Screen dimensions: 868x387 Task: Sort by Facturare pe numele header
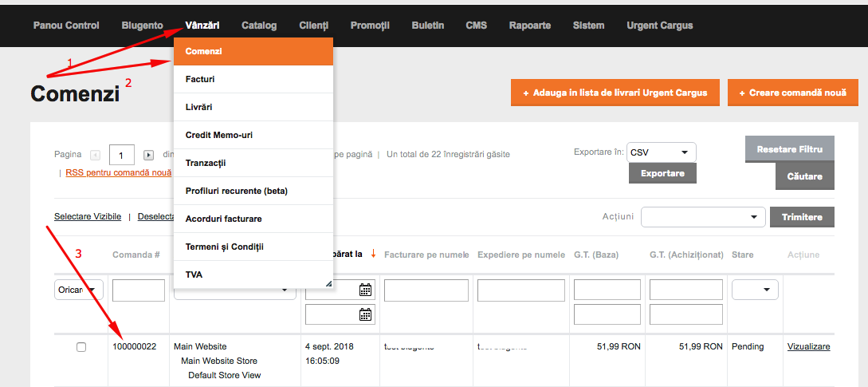coord(426,255)
